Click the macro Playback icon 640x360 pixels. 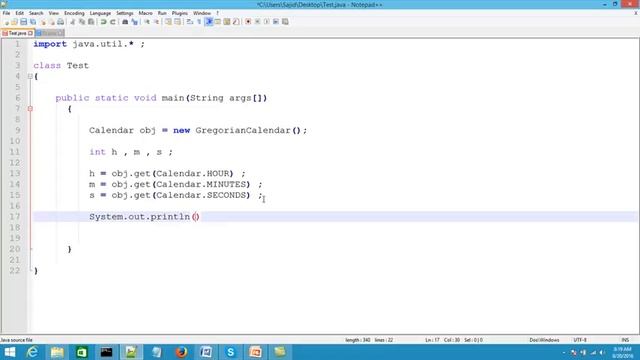(267, 22)
